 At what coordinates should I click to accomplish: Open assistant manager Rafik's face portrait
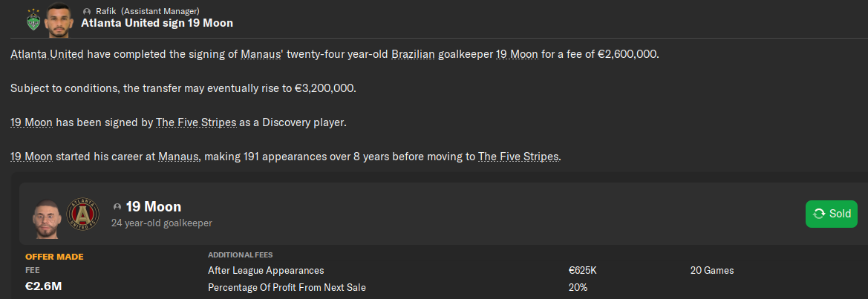tap(57, 21)
